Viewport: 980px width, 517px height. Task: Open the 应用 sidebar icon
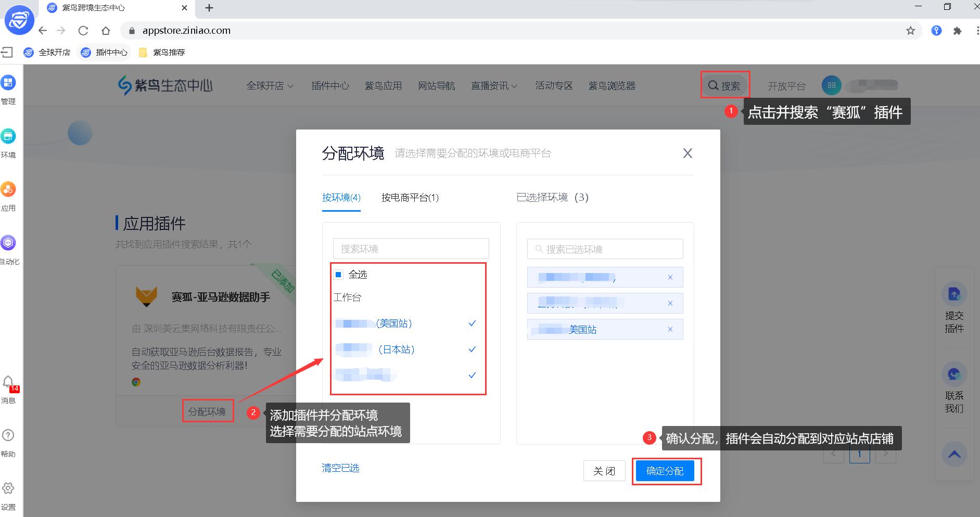point(8,189)
